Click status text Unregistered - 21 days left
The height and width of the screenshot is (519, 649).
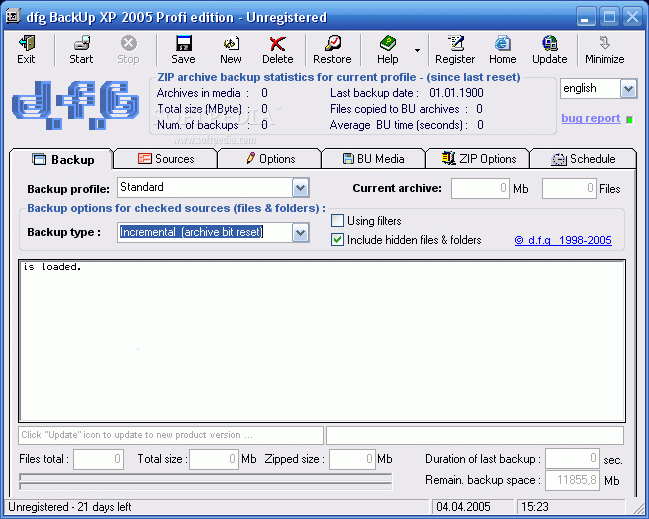[70, 507]
